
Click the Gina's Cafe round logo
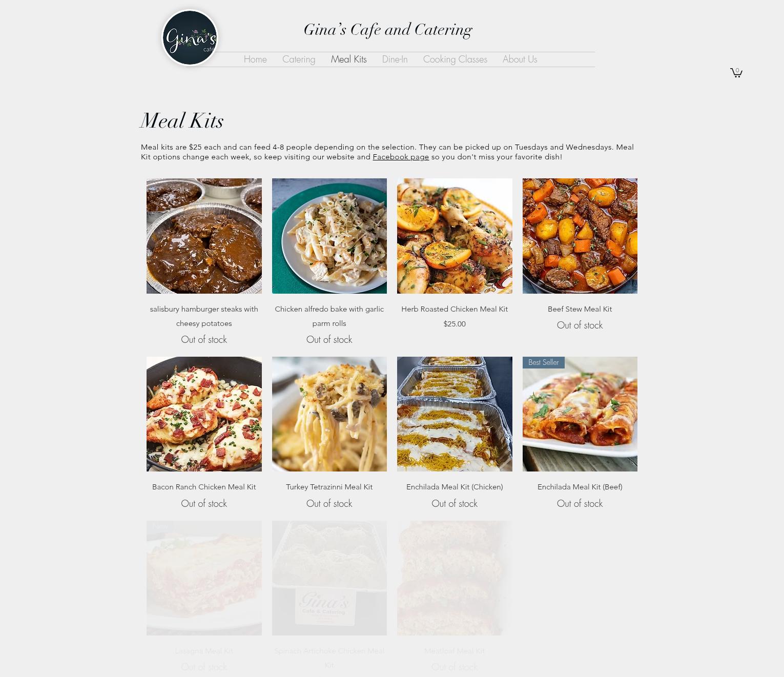190,38
